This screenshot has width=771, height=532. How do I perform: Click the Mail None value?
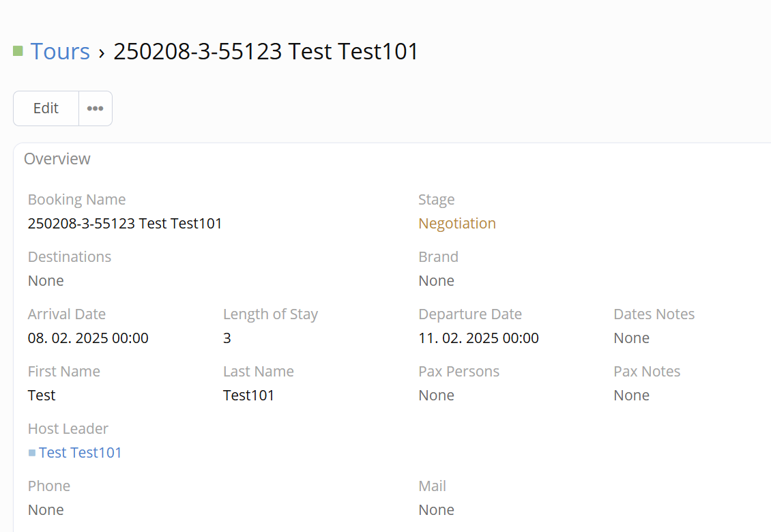437,510
